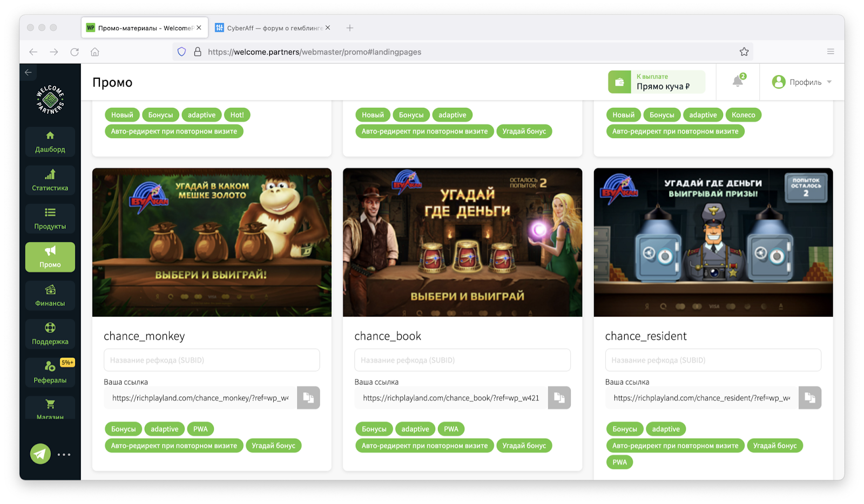Copy the chance_book link
This screenshot has width=864, height=504.
559,398
